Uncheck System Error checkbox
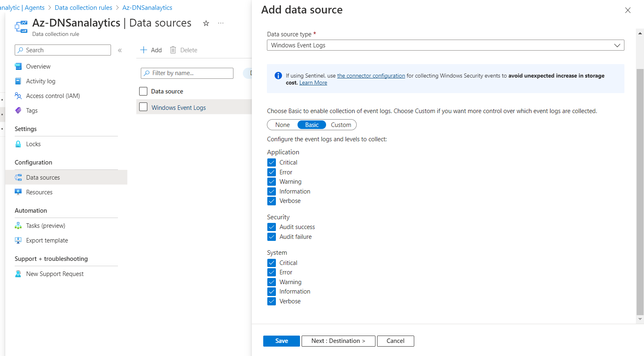 (x=272, y=272)
